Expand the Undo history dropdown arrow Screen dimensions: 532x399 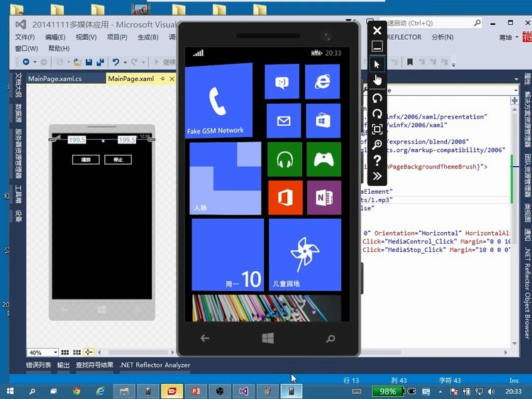click(125, 62)
